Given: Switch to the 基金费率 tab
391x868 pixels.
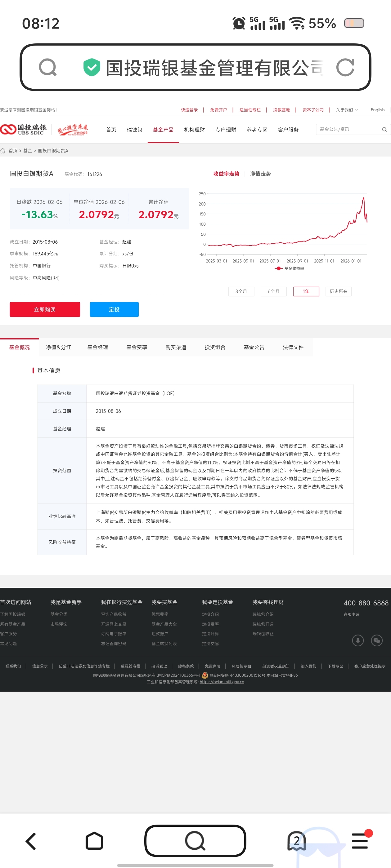Looking at the screenshot, I should coord(137,348).
